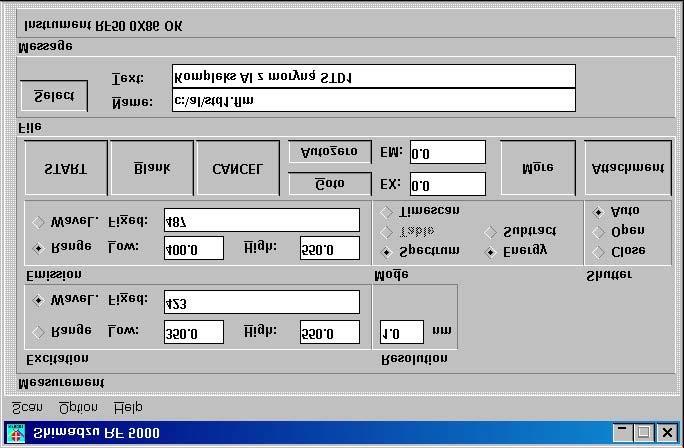Click the 'Instrument RF50 0X86 OK' message
The image size is (684, 448).
tap(103, 25)
